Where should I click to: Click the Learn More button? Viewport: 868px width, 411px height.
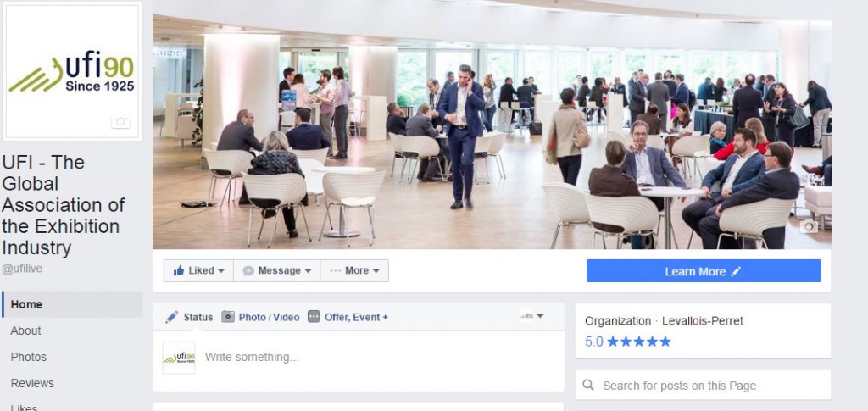point(704,271)
